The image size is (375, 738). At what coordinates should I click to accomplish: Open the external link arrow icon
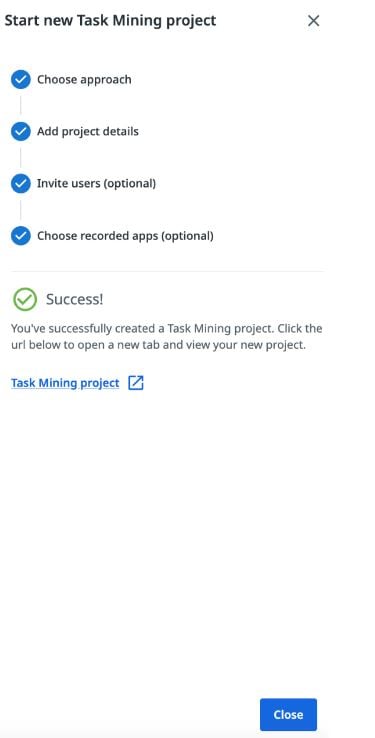pyautogui.click(x=136, y=383)
